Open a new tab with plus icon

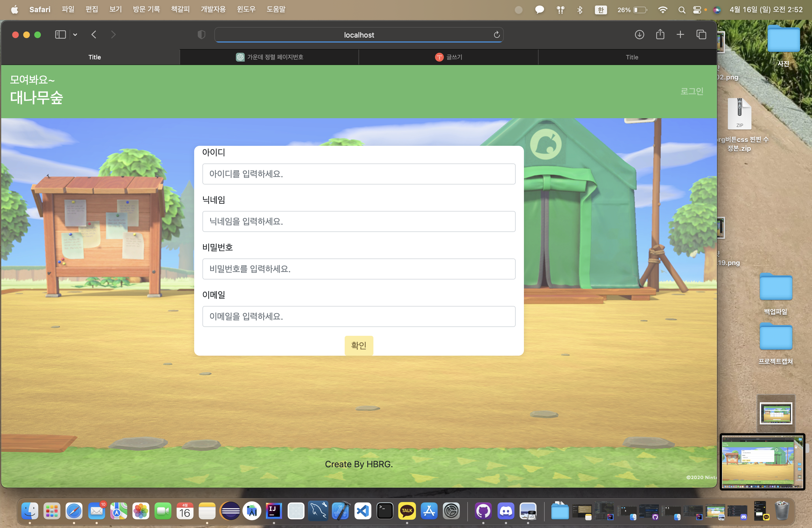680,35
